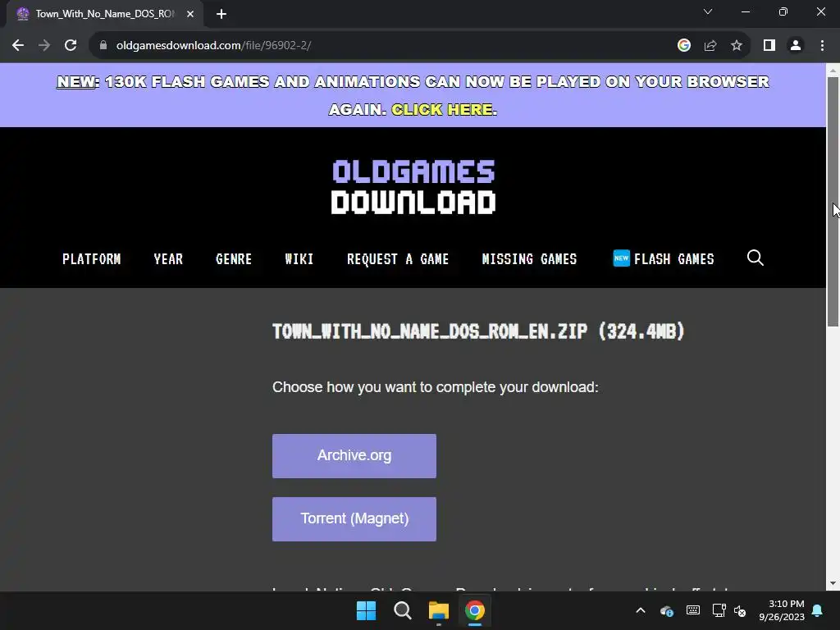Download via Torrent (Magnet) button
840x630 pixels.
point(354,519)
